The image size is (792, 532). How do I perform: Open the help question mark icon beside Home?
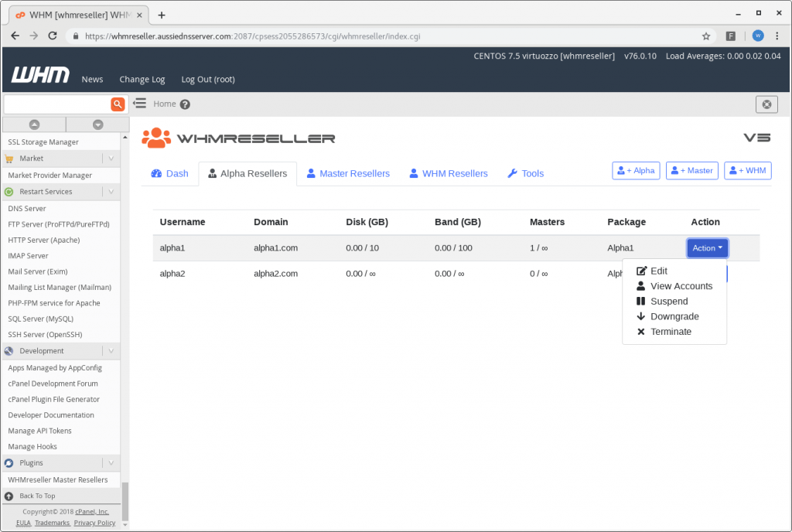point(185,104)
